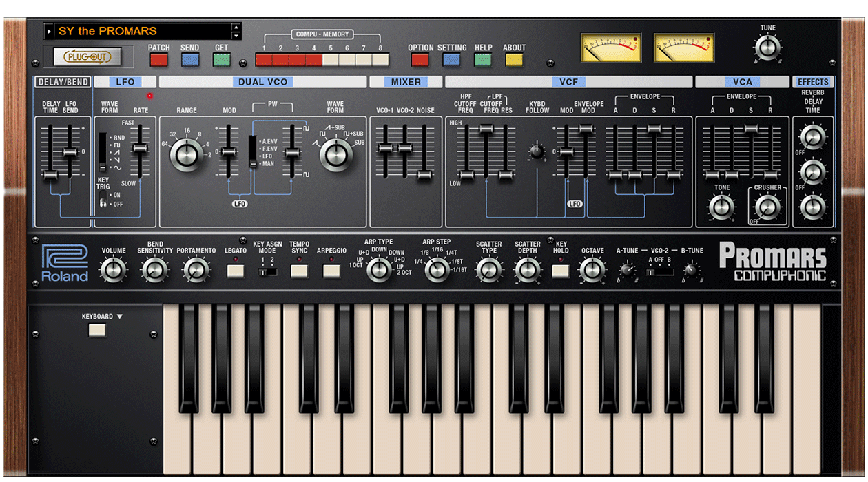
Task: Click the LFO RATE slider
Action: pyautogui.click(x=140, y=149)
